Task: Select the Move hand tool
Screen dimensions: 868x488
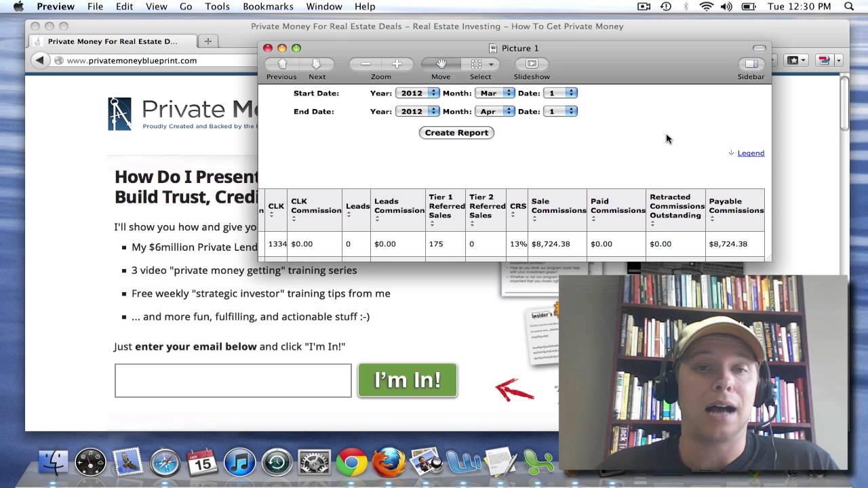Action: pos(441,64)
